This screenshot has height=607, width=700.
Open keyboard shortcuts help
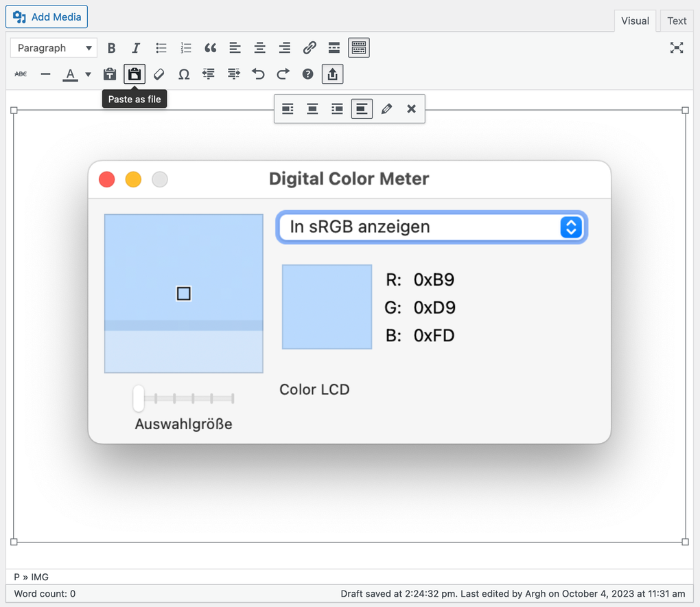307,74
